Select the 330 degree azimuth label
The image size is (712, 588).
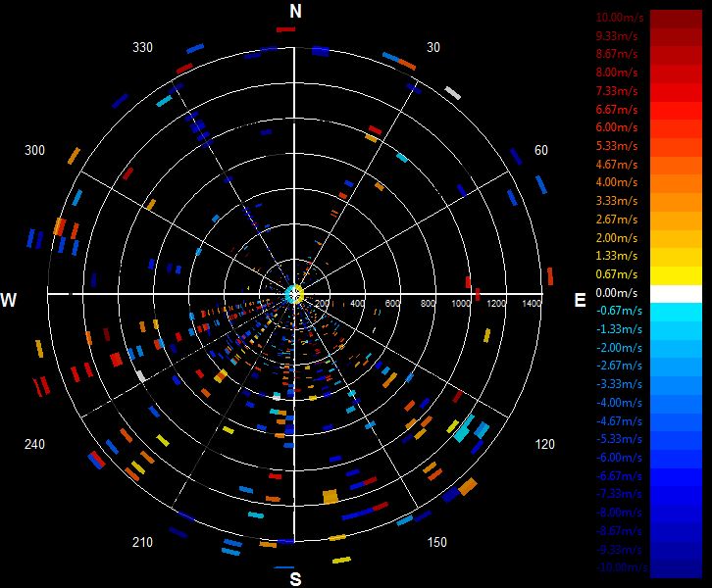142,48
